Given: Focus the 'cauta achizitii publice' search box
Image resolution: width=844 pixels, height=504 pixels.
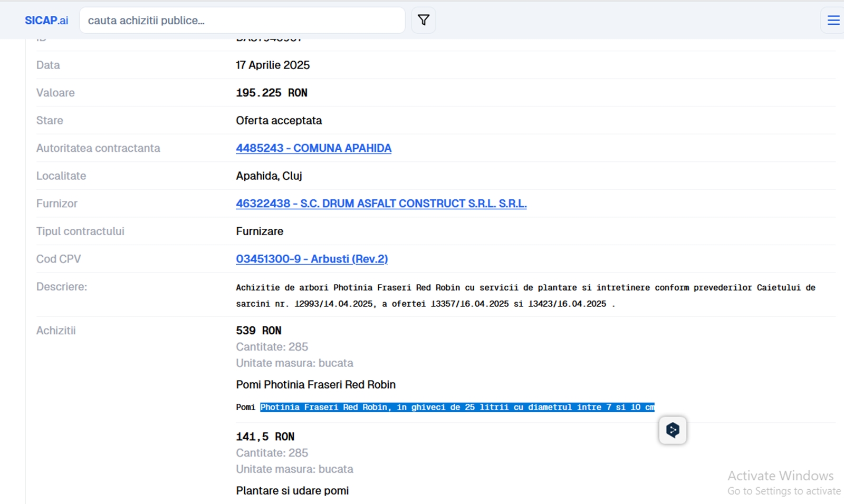Looking at the screenshot, I should coord(242,21).
